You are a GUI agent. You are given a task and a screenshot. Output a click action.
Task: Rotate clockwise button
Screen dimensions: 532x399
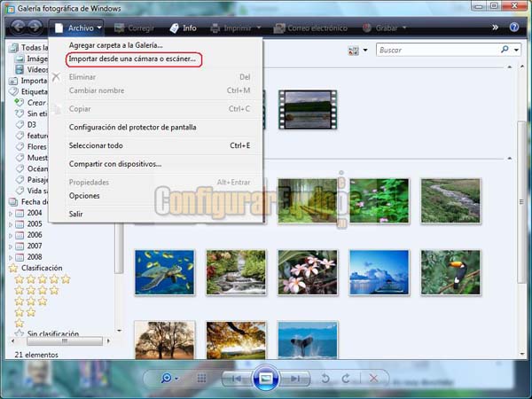(346, 378)
